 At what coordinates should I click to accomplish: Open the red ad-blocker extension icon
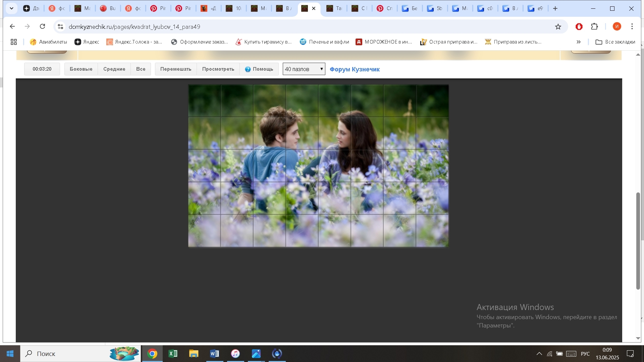coord(579,26)
